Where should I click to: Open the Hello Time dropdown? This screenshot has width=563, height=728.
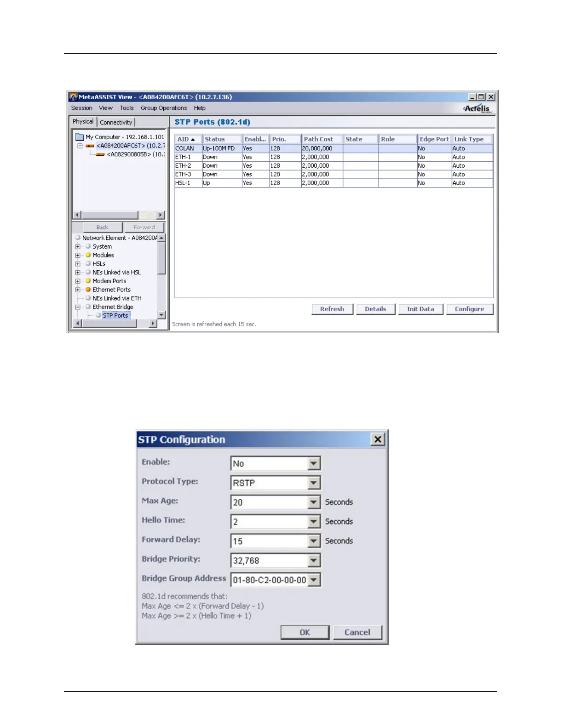click(x=314, y=521)
